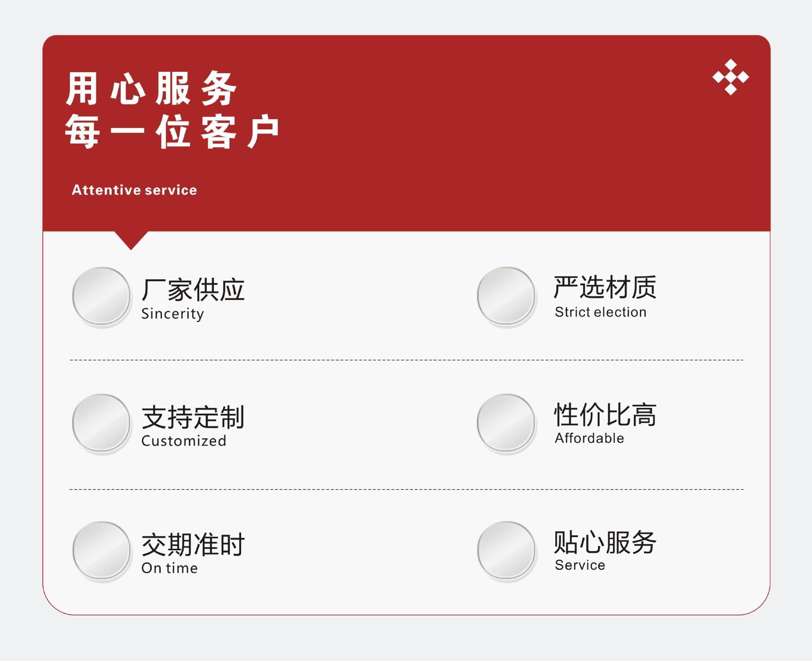
Task: Click the 每一位客户 title line
Action: pos(172,131)
